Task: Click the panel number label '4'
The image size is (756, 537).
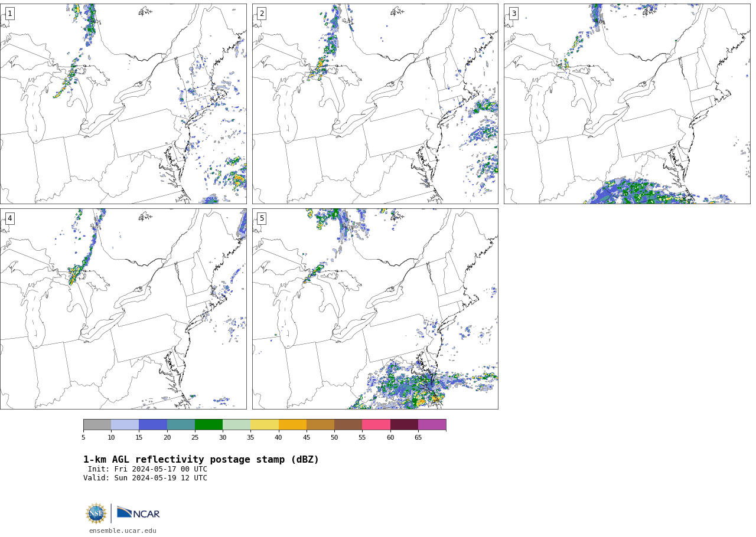Action: coord(9,218)
